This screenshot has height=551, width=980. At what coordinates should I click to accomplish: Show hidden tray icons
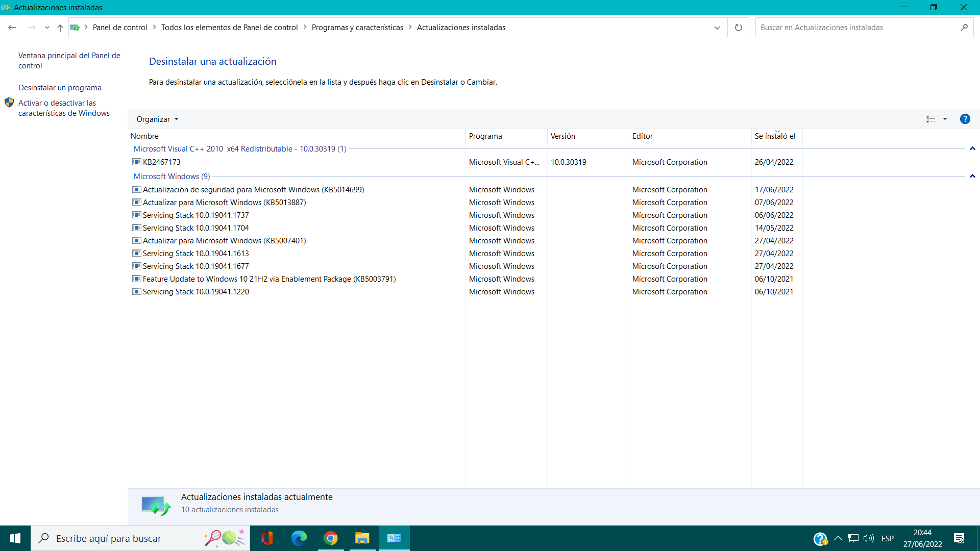pyautogui.click(x=838, y=538)
